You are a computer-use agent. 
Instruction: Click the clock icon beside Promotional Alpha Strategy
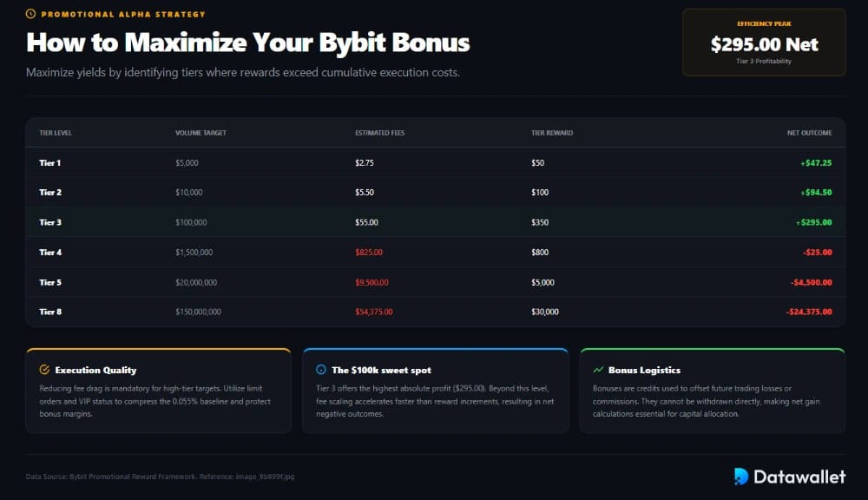(x=30, y=14)
